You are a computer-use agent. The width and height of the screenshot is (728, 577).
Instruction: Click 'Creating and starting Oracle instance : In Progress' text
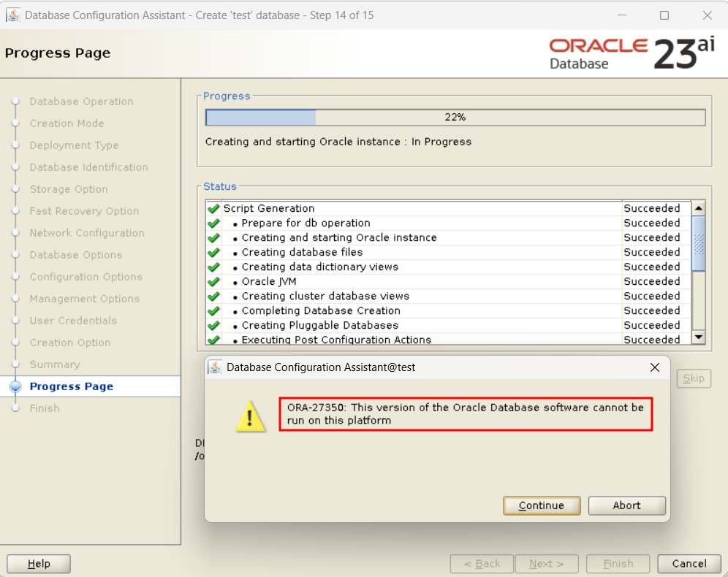338,142
